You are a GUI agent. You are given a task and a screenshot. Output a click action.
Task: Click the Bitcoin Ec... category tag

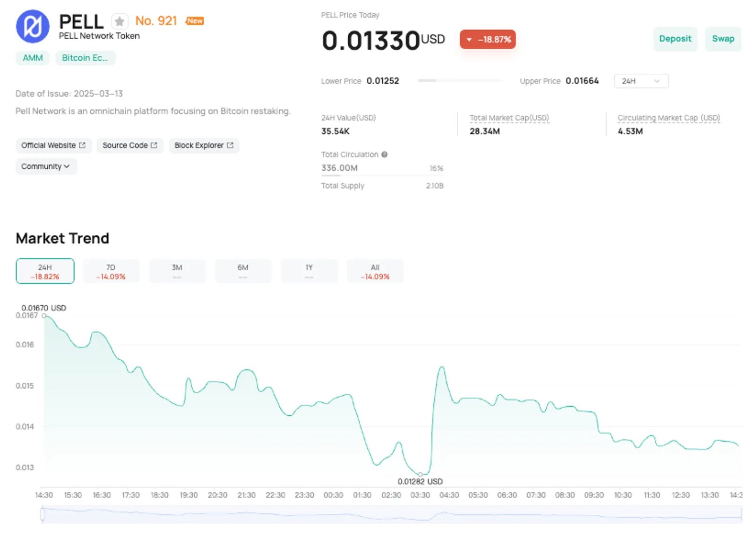click(x=85, y=58)
